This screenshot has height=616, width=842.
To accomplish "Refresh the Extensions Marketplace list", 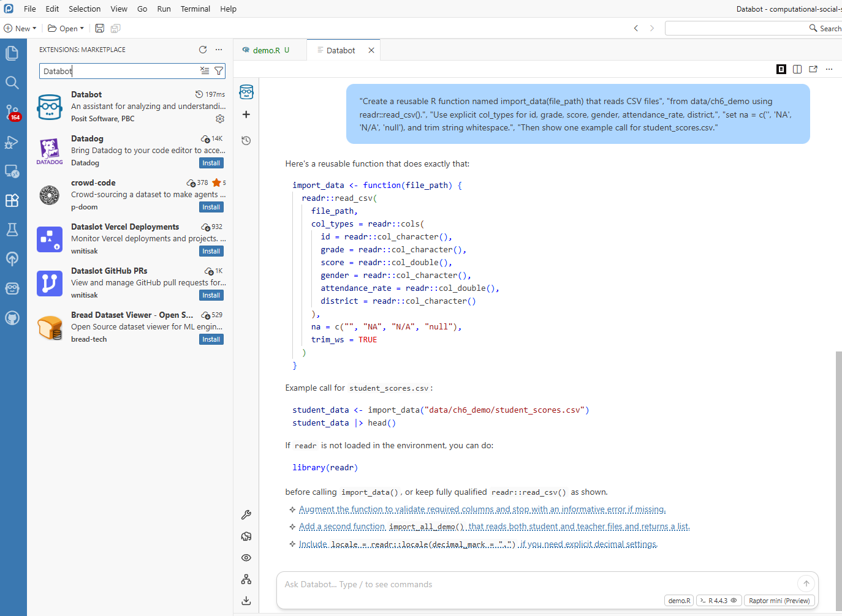I will click(203, 50).
